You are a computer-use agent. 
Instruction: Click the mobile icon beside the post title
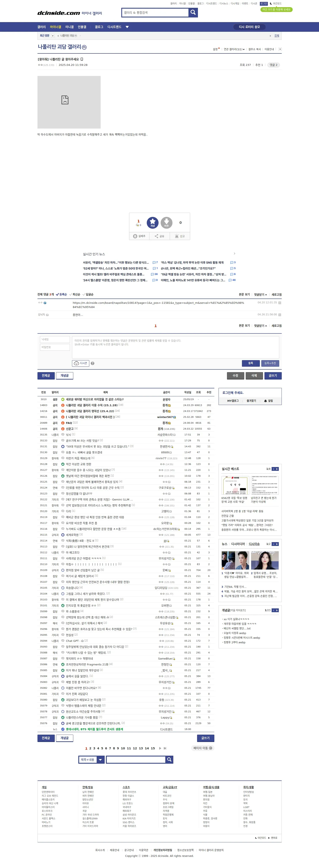click(82, 59)
